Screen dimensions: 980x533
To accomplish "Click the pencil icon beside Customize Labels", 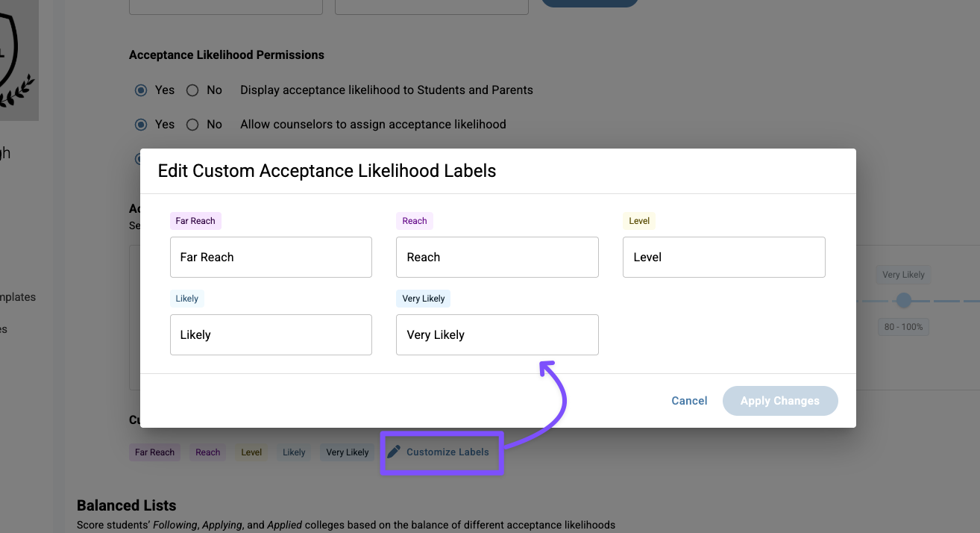I will click(394, 452).
